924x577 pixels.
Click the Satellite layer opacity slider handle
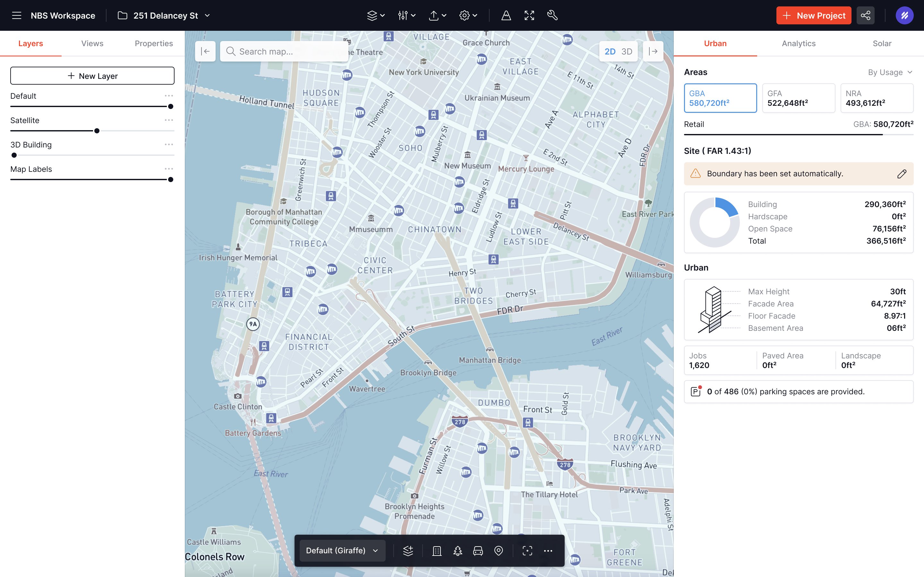(97, 131)
